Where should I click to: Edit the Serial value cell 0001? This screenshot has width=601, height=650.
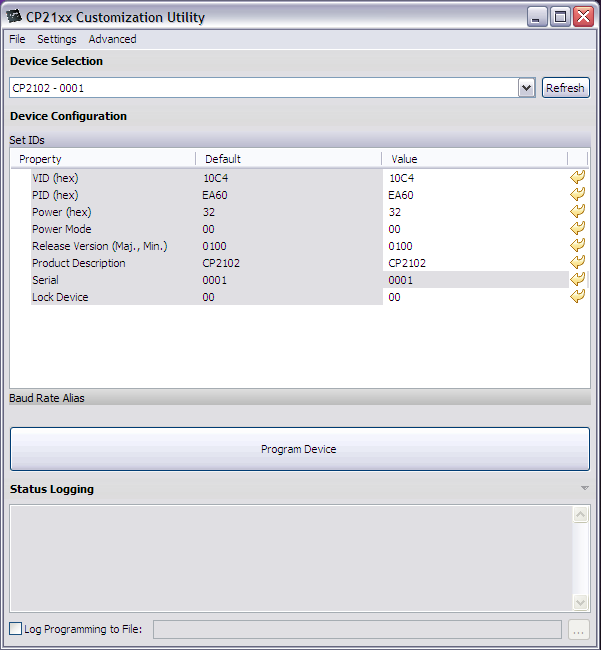[475, 280]
